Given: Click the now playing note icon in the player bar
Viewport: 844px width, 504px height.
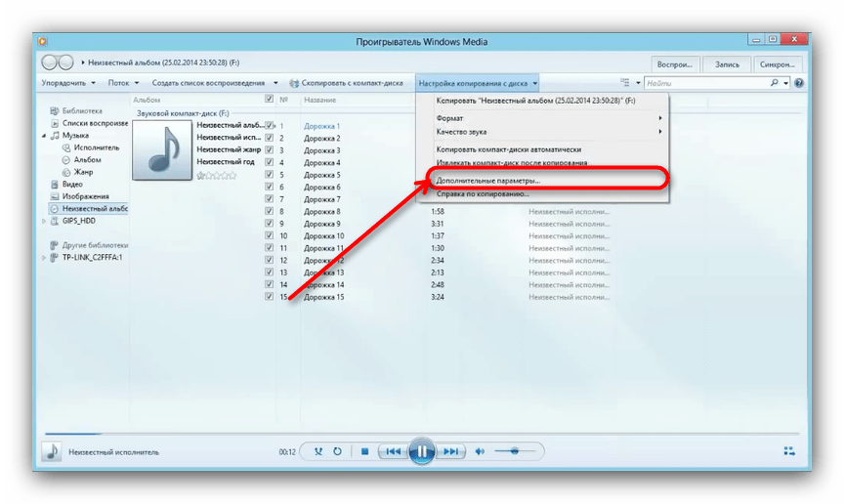Looking at the screenshot, I should pos(52,451).
